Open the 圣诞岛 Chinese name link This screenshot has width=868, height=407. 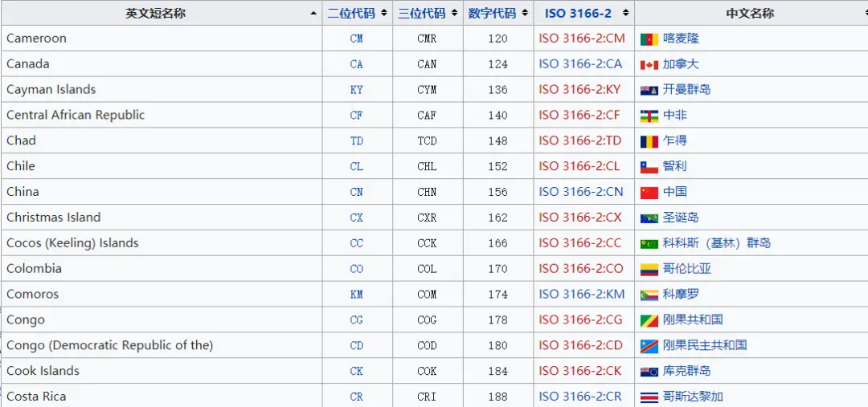click(681, 218)
